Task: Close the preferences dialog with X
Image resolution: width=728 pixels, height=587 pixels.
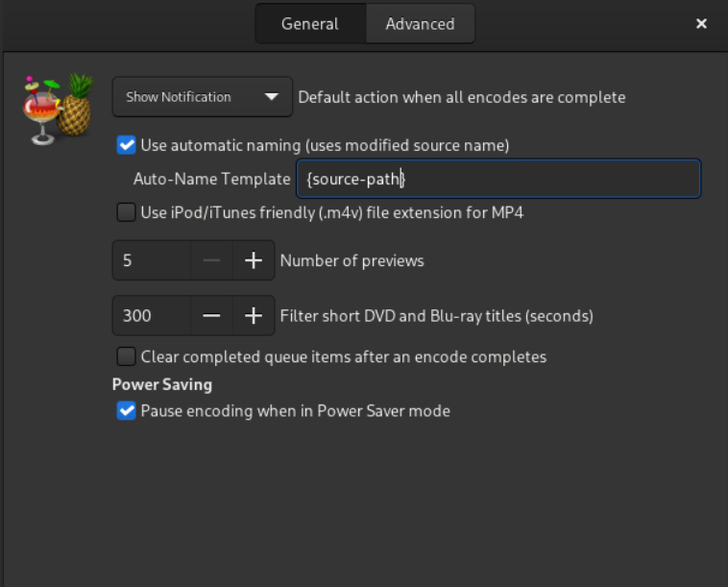Action: click(x=701, y=24)
